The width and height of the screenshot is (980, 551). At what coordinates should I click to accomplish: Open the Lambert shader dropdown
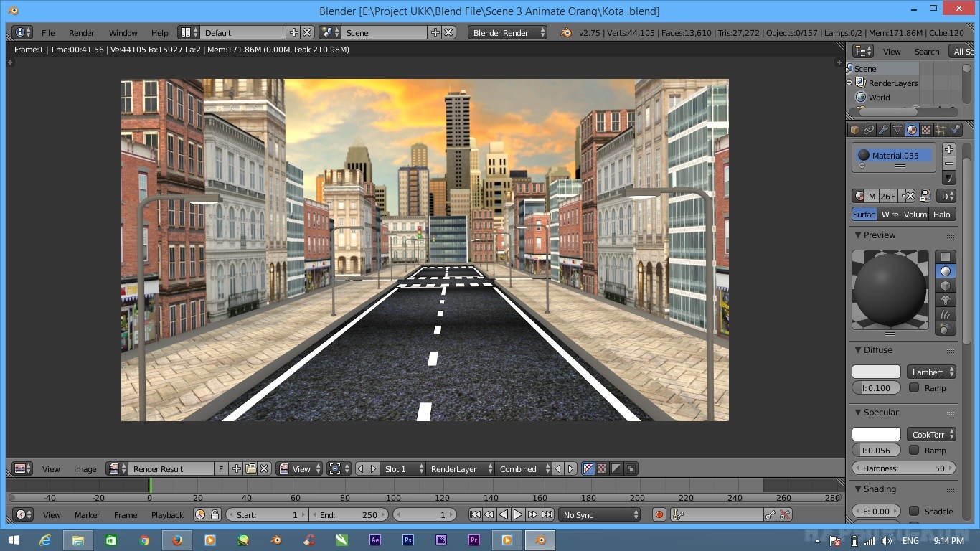point(930,372)
